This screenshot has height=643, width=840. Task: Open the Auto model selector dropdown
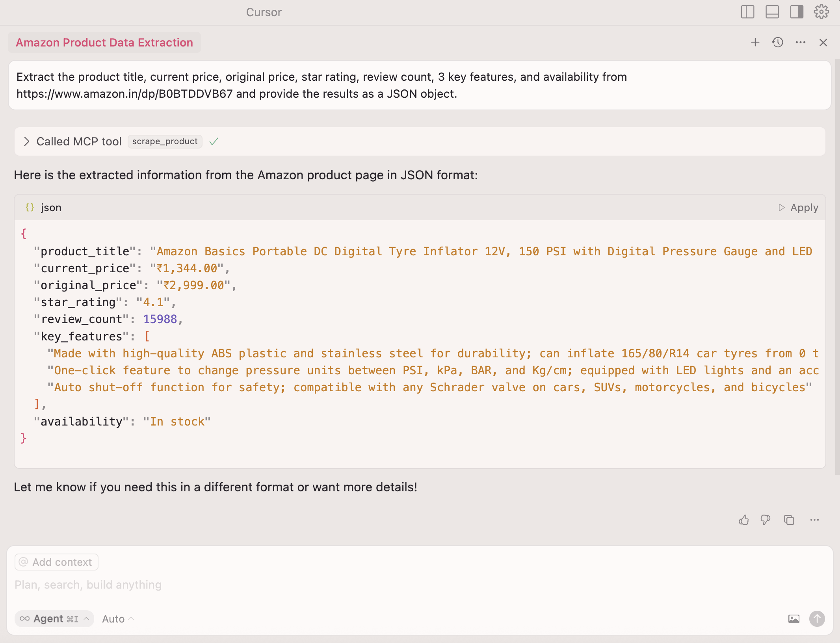click(118, 619)
